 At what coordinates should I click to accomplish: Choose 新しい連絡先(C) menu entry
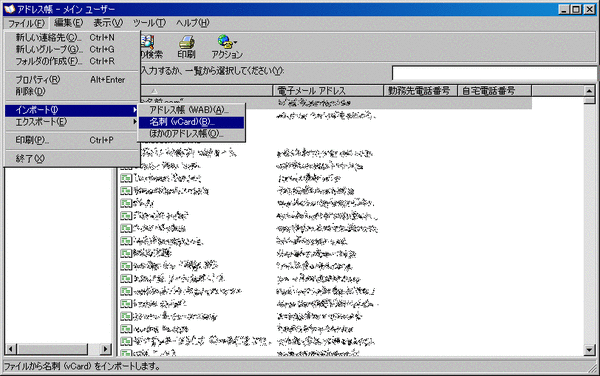[72, 37]
